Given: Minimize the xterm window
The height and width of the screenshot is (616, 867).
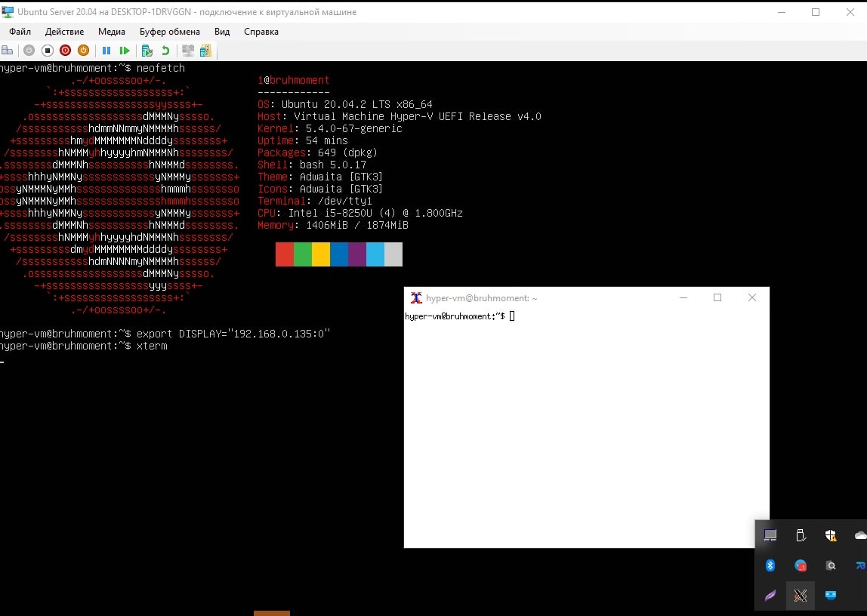Looking at the screenshot, I should pyautogui.click(x=683, y=297).
